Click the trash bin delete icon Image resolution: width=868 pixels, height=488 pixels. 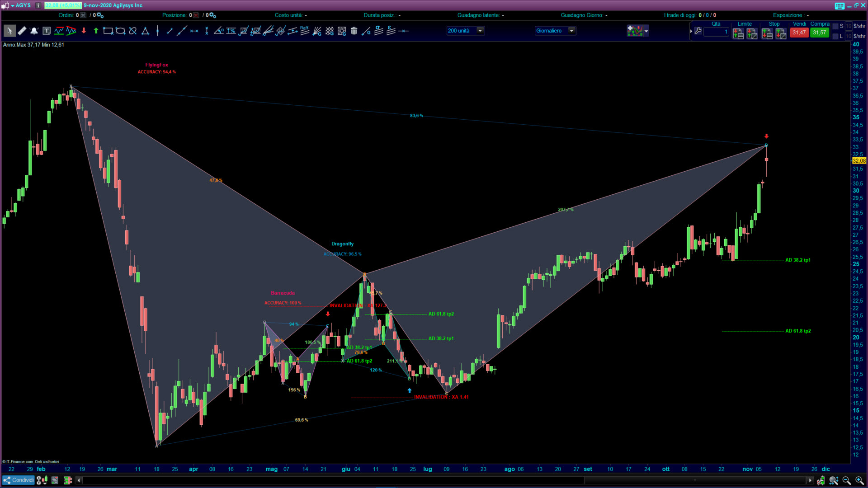coord(354,31)
